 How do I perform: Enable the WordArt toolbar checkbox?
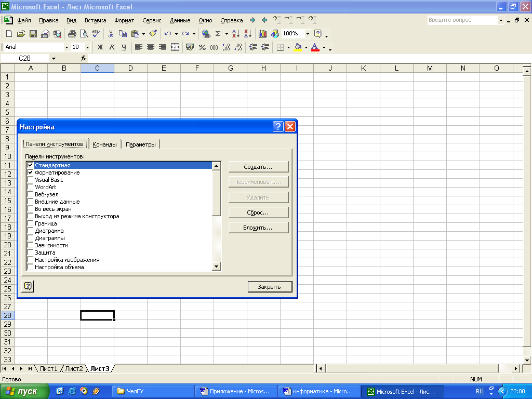tap(30, 187)
